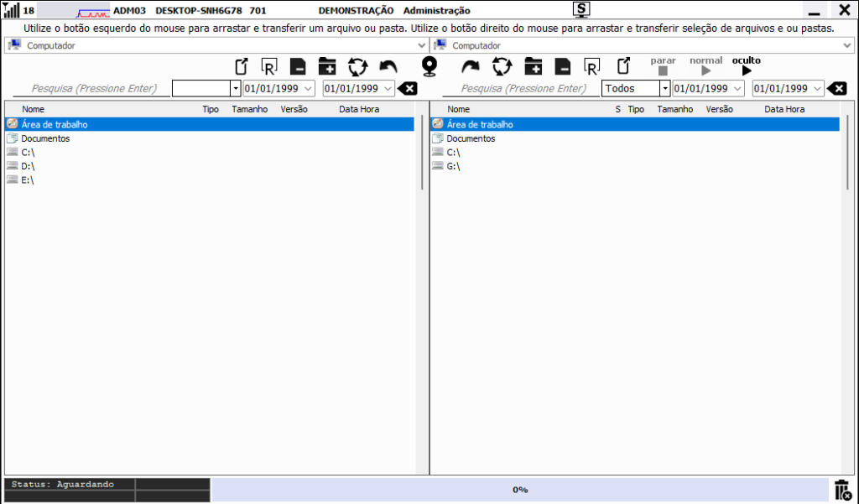The width and height of the screenshot is (859, 504).
Task: Sort right pane by Data Hora column
Action: (784, 109)
